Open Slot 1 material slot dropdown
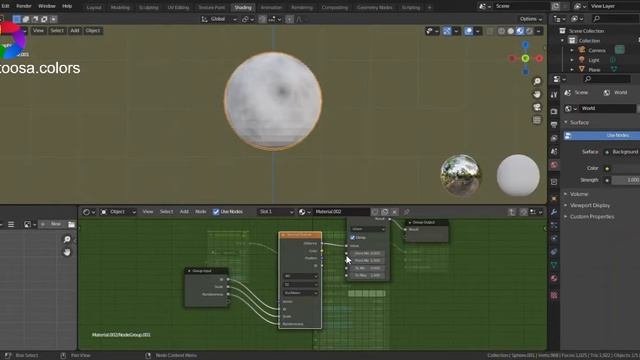 pyautogui.click(x=276, y=212)
